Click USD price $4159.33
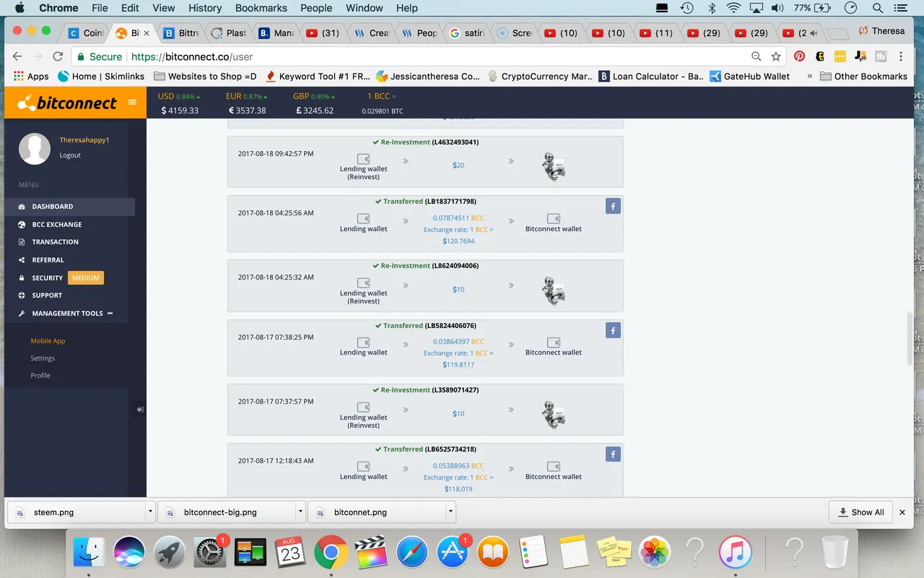 180,111
